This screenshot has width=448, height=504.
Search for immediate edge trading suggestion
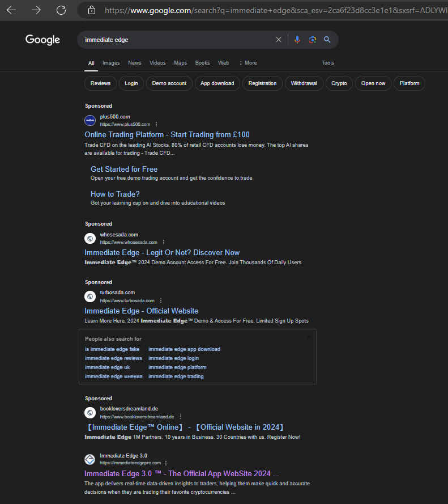coord(176,376)
